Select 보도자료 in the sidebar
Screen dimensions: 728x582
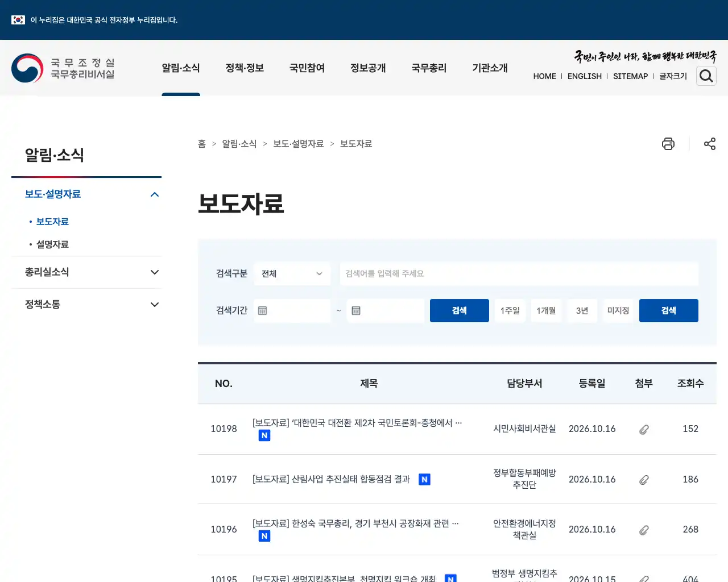(x=52, y=222)
